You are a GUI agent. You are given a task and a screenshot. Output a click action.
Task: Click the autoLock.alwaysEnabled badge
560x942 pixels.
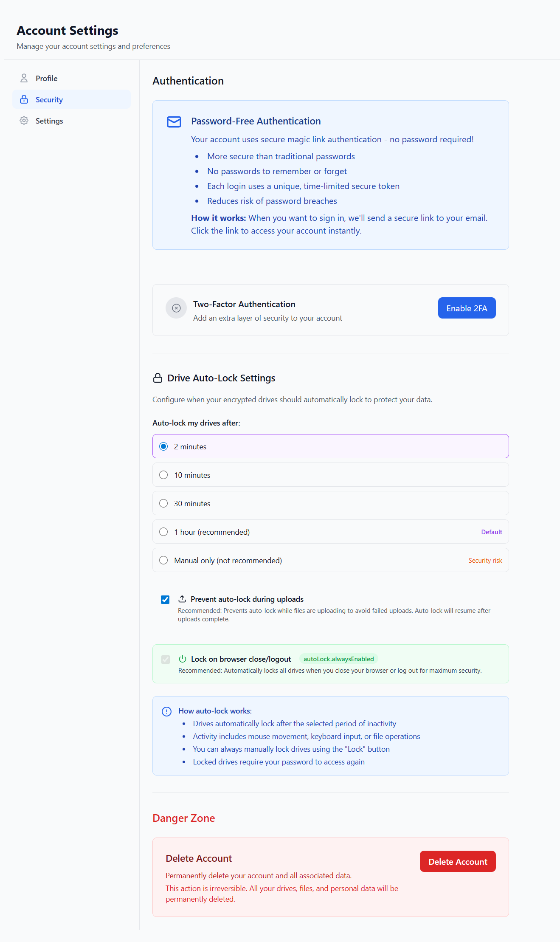tap(338, 659)
